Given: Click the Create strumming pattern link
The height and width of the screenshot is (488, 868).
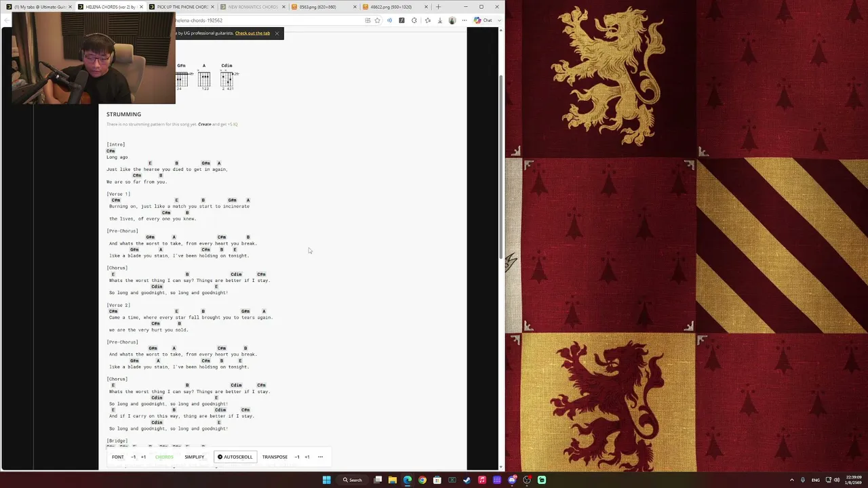Looking at the screenshot, I should [x=204, y=124].
